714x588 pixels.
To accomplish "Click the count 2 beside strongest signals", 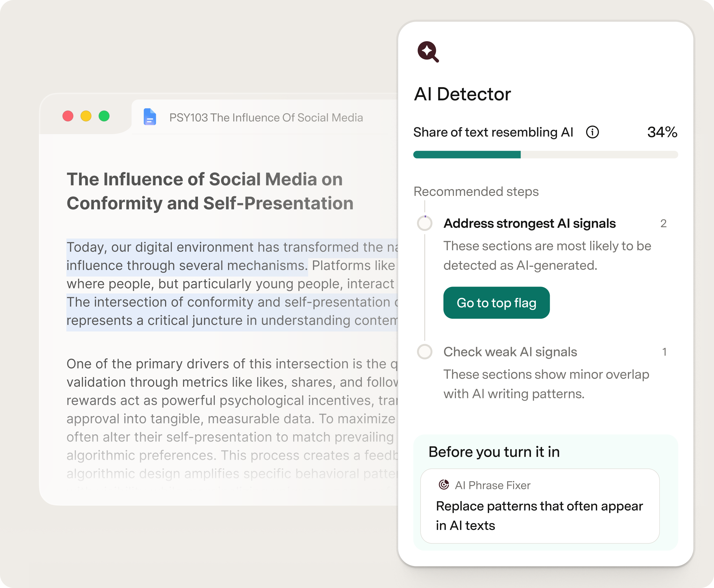I will [664, 224].
